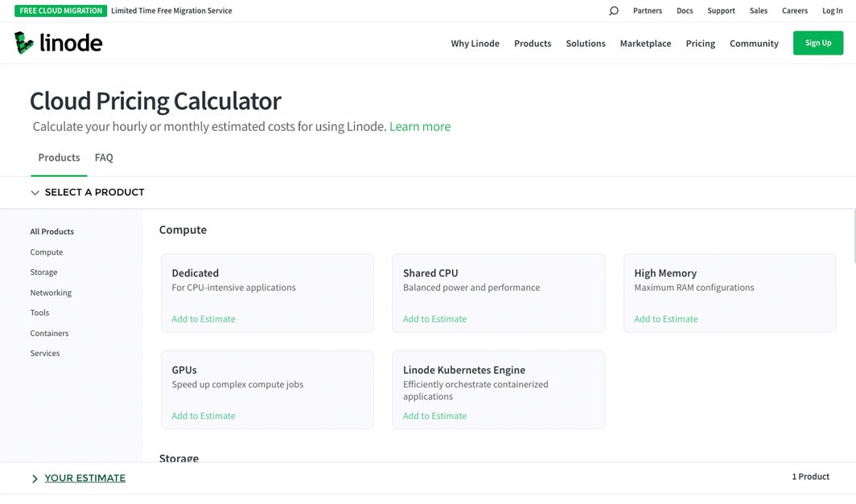The width and height of the screenshot is (856, 504).
Task: Follow the Learn more link
Action: click(419, 126)
